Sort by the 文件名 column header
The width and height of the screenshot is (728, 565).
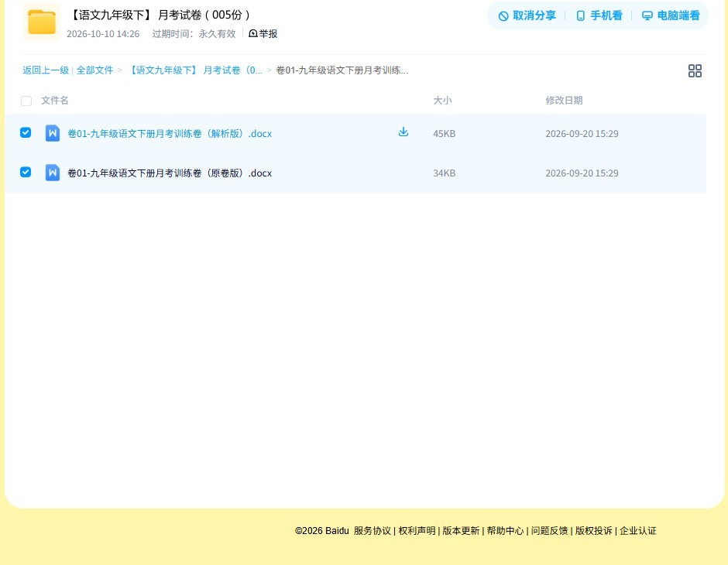(x=55, y=100)
